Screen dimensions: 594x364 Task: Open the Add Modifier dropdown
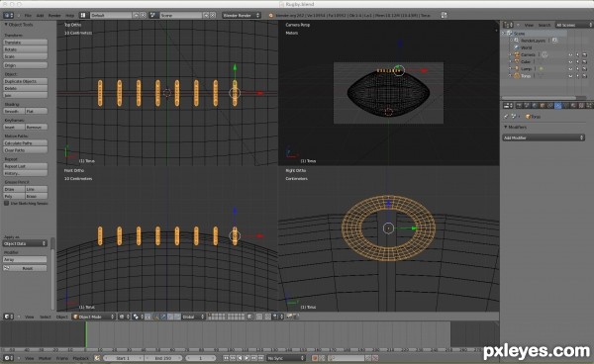544,137
